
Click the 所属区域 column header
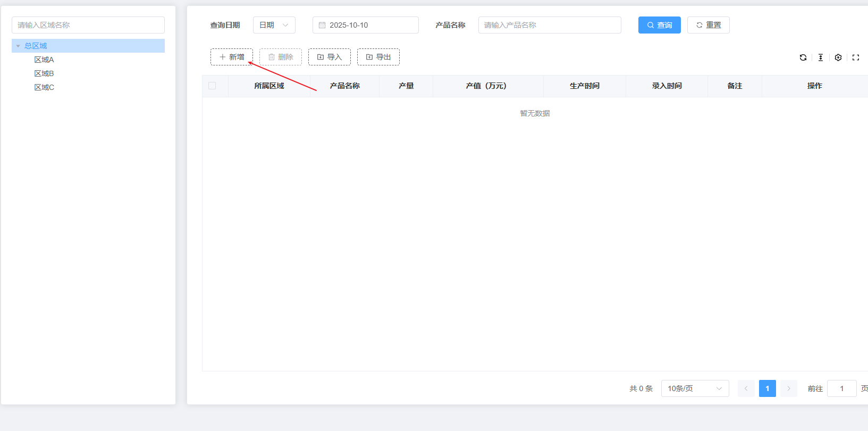[x=269, y=86]
